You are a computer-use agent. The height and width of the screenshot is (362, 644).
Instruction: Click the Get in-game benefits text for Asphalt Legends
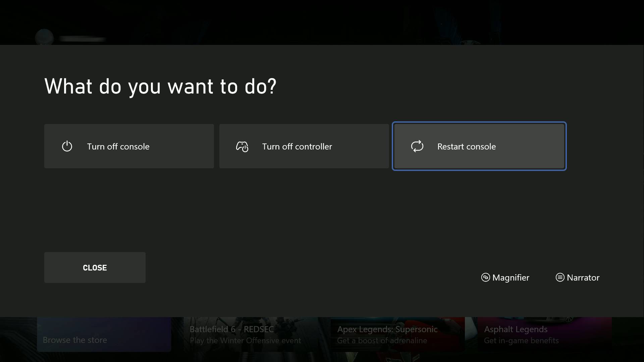pyautogui.click(x=521, y=340)
